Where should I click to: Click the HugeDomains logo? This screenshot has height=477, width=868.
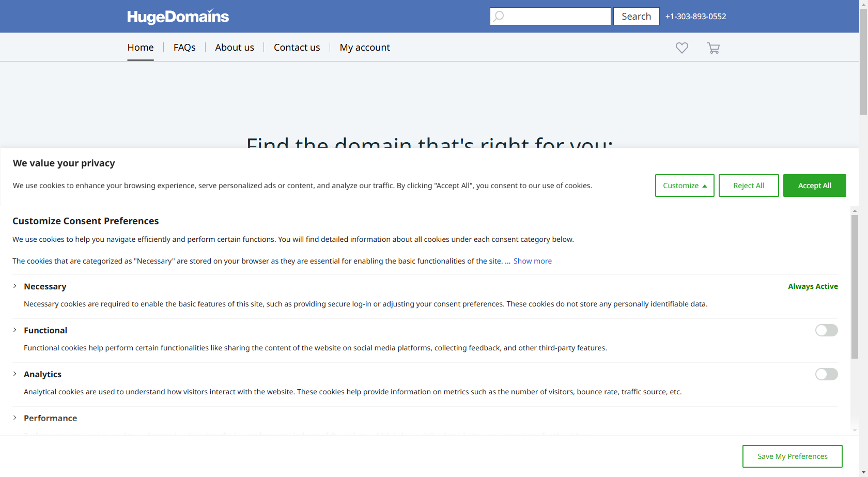178,17
